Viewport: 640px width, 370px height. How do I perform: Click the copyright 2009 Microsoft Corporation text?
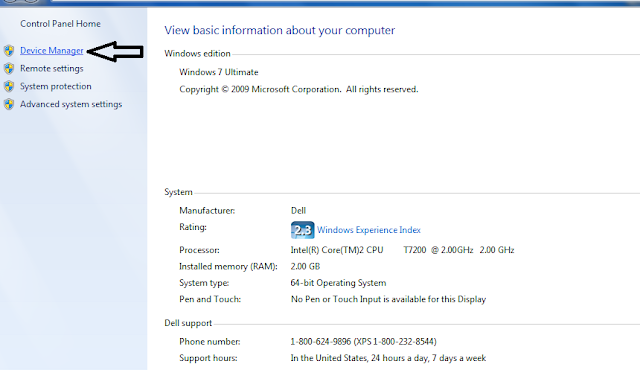click(299, 89)
